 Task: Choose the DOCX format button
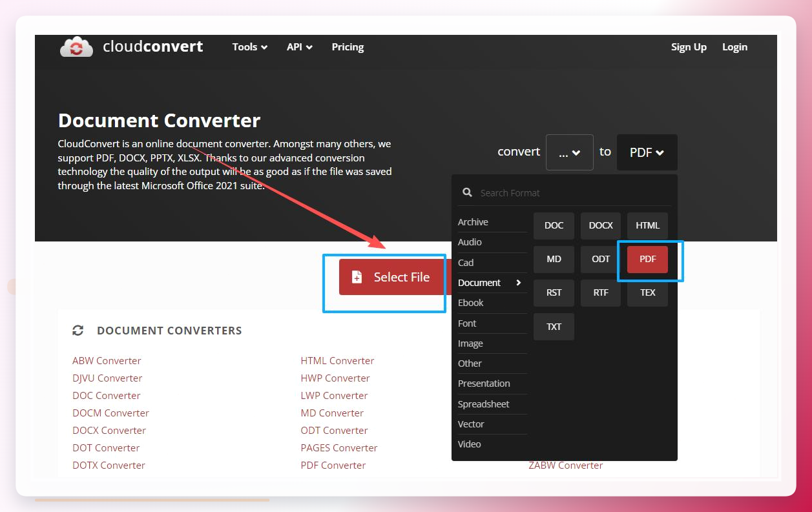(601, 225)
